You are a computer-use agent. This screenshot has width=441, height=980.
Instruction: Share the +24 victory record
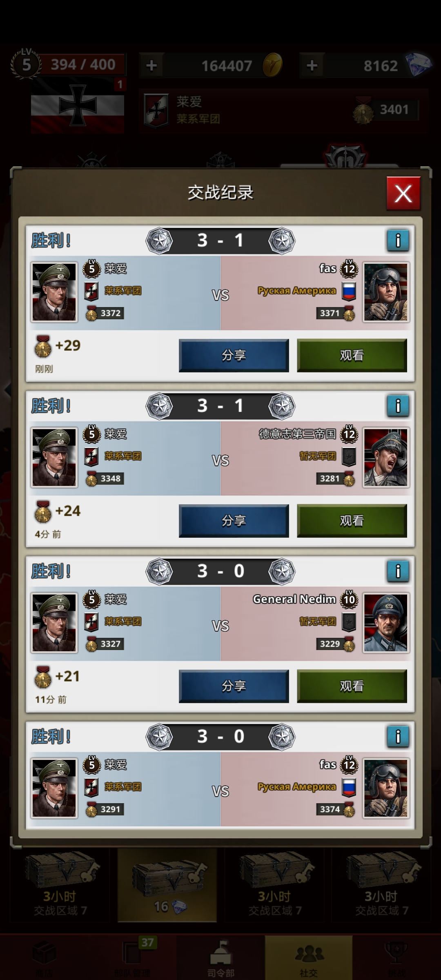click(234, 521)
